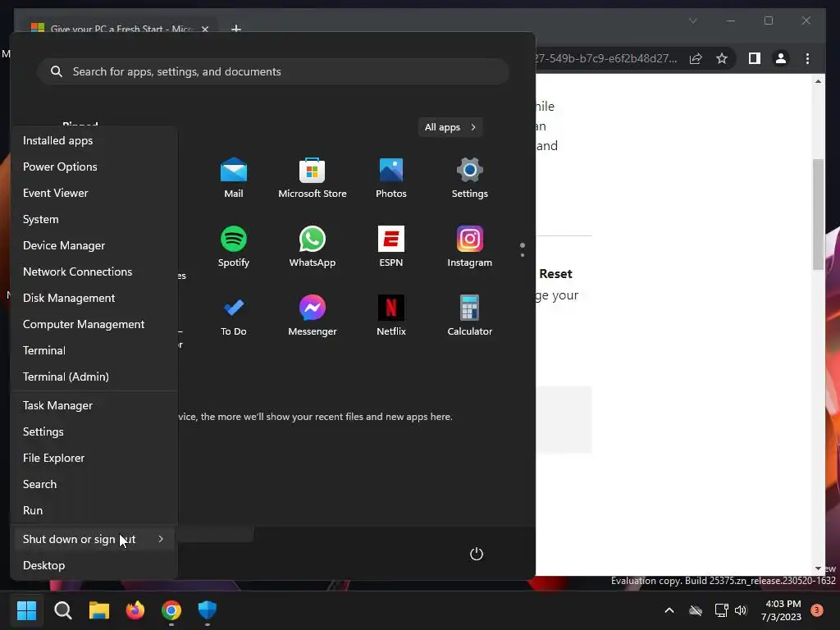Close the Fresh Start browser tab
The image size is (840, 630).
click(204, 29)
